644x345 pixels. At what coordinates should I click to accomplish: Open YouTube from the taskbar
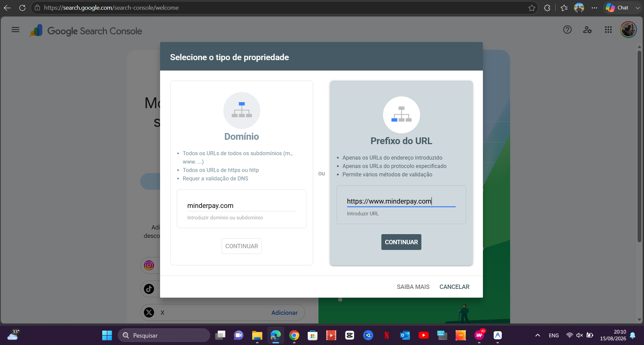click(x=424, y=335)
